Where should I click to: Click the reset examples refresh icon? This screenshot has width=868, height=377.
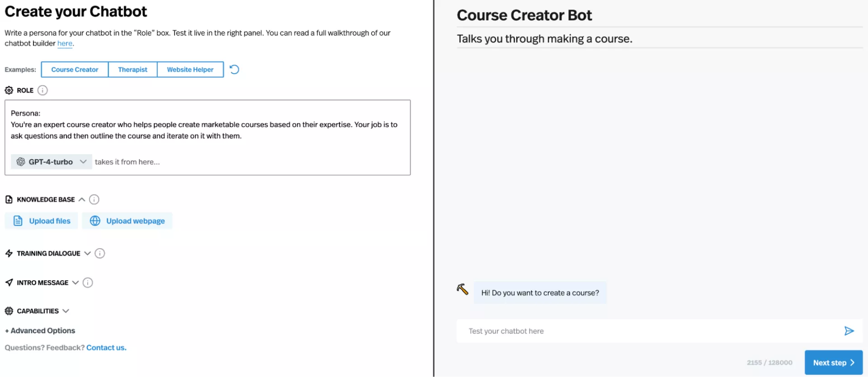(234, 70)
